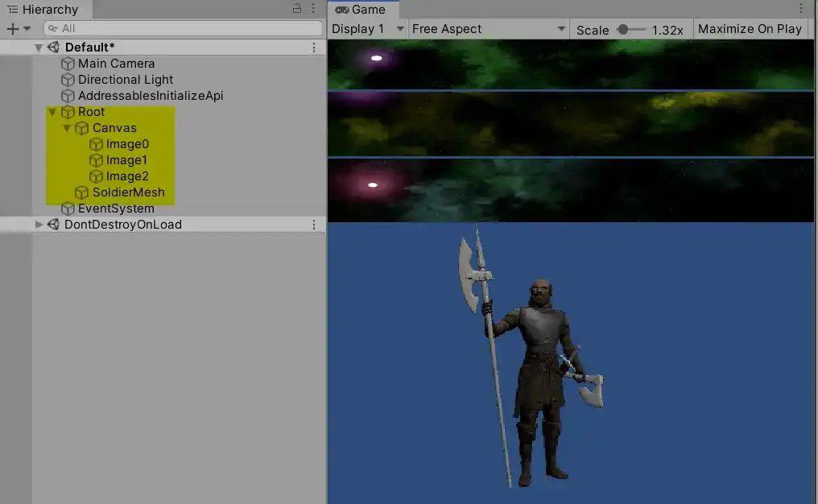Select the Directional Light icon
Image resolution: width=818 pixels, height=504 pixels.
67,80
